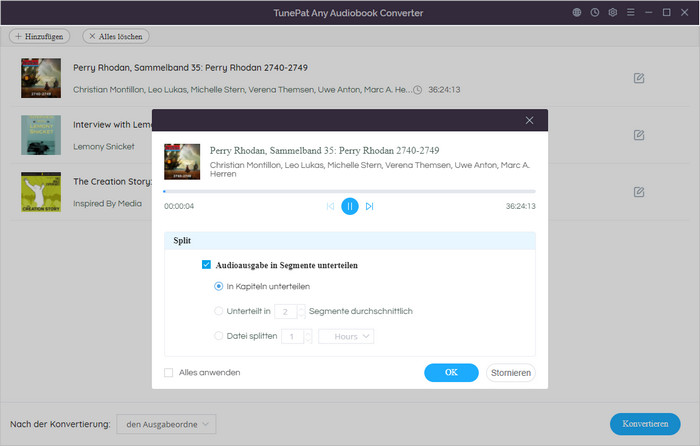Image resolution: width=700 pixels, height=446 pixels.
Task: Open conversion history clock icon
Action: point(595,13)
